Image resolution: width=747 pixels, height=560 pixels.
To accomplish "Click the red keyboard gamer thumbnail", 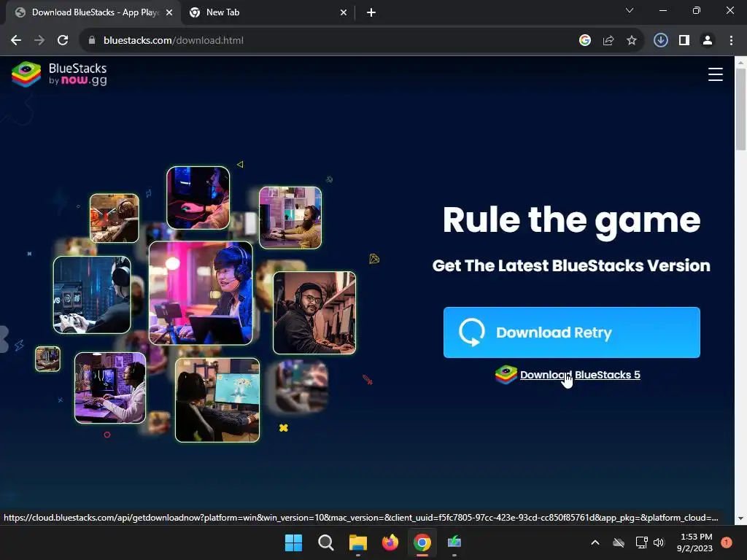I will 198,198.
